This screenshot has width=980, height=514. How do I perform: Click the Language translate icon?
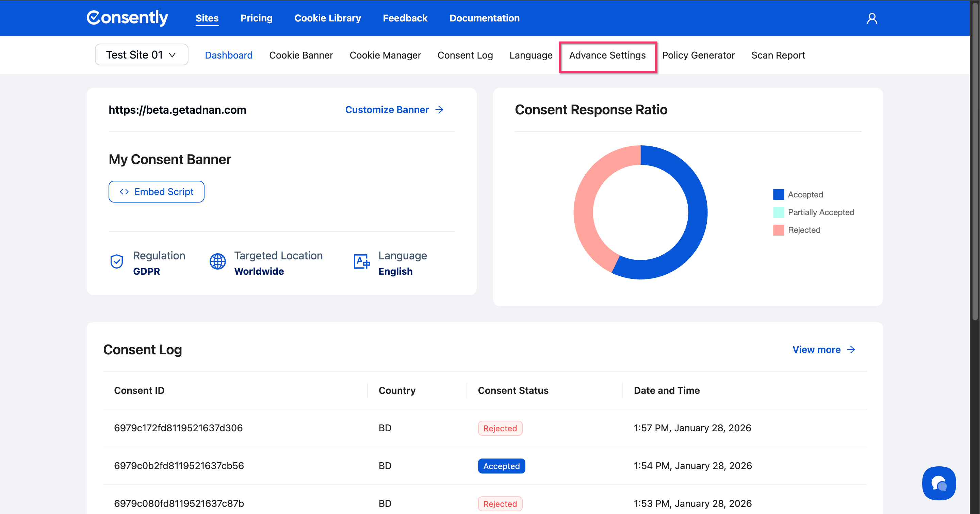361,262
